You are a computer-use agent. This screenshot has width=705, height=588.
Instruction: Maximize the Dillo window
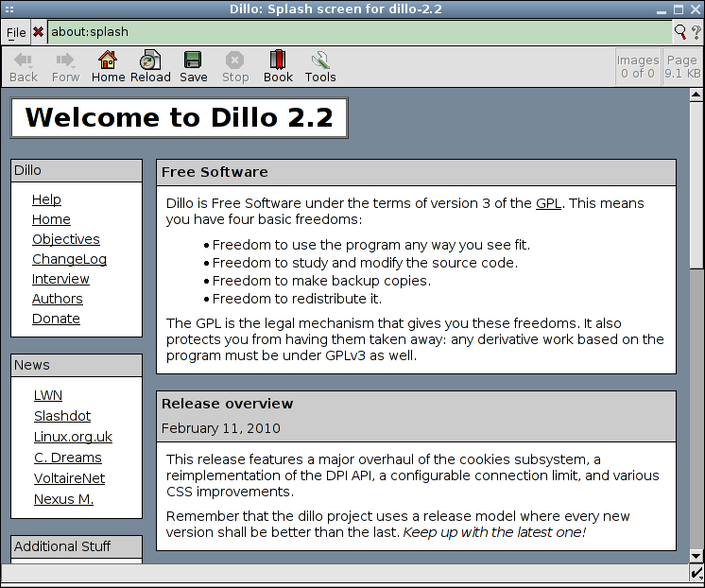pyautogui.click(x=679, y=9)
